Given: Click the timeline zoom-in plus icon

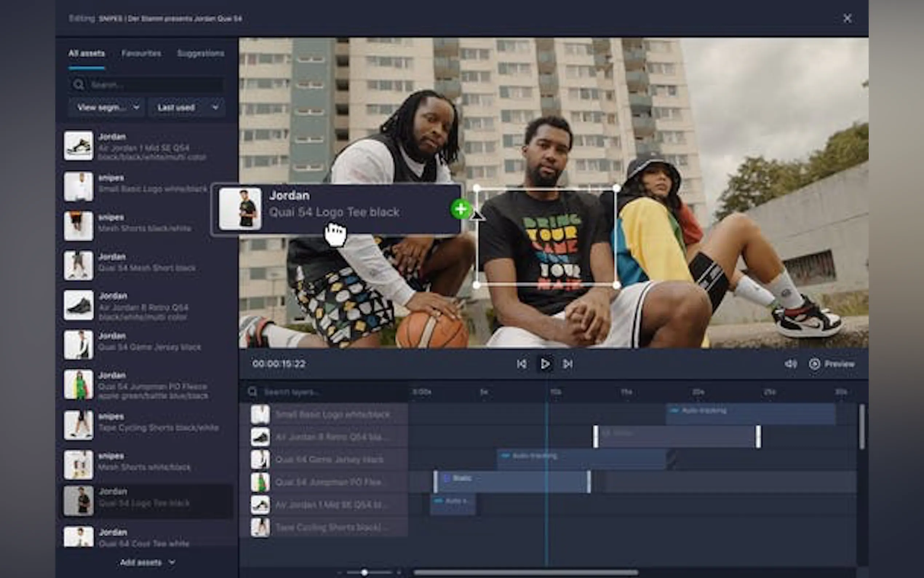Looking at the screenshot, I should (399, 572).
